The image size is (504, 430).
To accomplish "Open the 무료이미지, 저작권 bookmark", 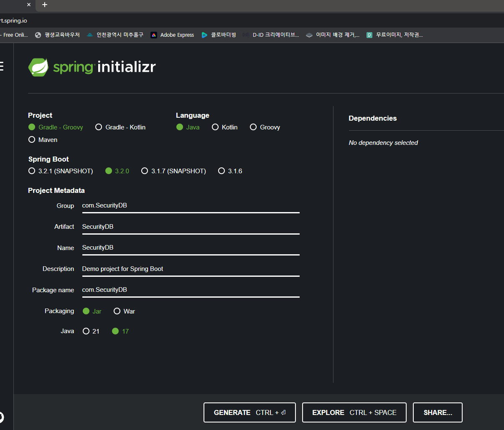I will coord(395,35).
